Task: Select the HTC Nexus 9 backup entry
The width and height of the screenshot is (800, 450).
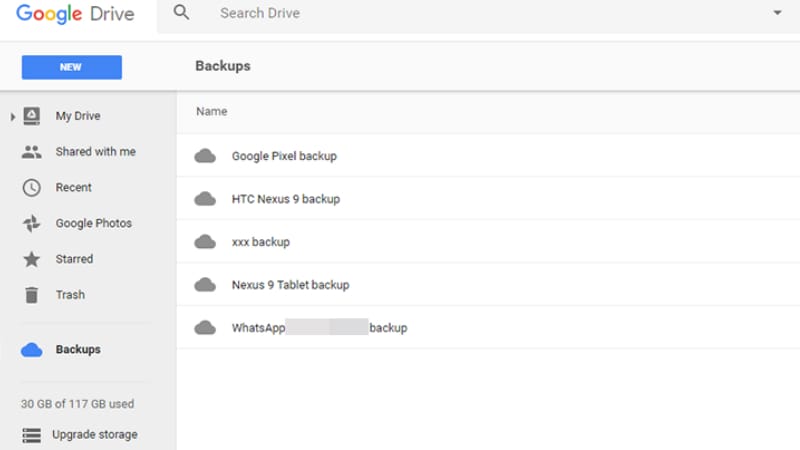Action: [285, 199]
